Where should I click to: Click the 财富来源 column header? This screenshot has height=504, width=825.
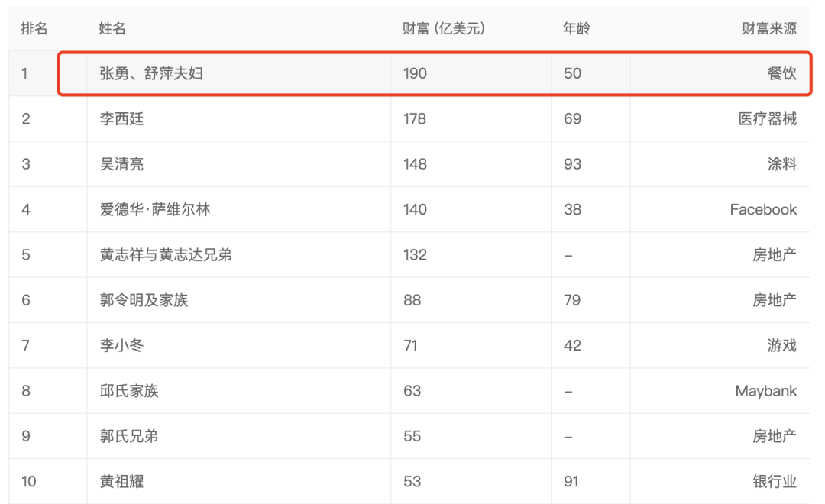tap(769, 28)
